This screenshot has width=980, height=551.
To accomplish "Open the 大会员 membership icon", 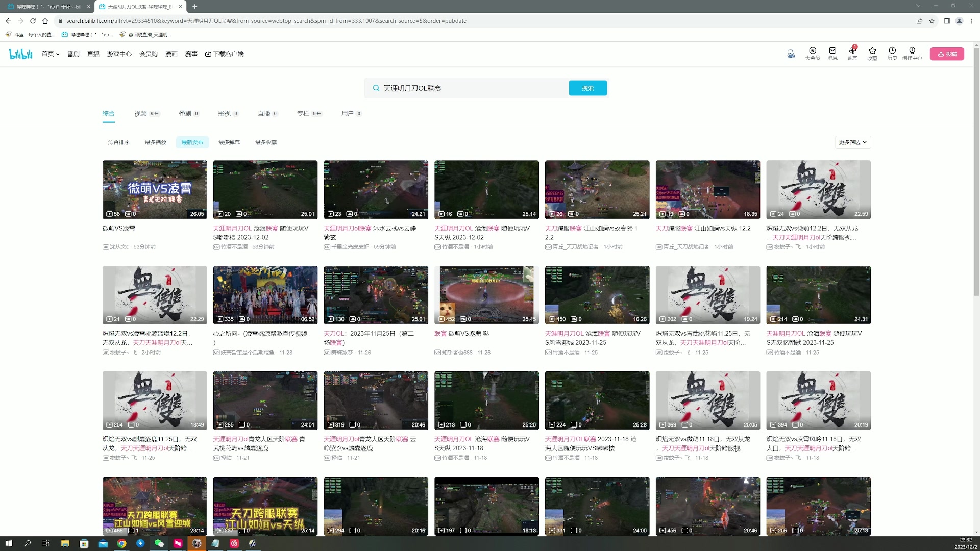I will click(812, 51).
